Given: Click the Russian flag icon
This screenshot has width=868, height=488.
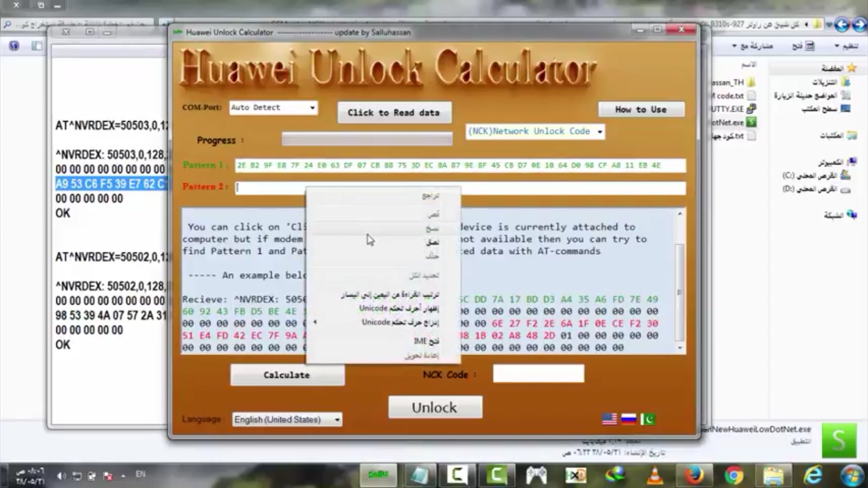Looking at the screenshot, I should 629,419.
